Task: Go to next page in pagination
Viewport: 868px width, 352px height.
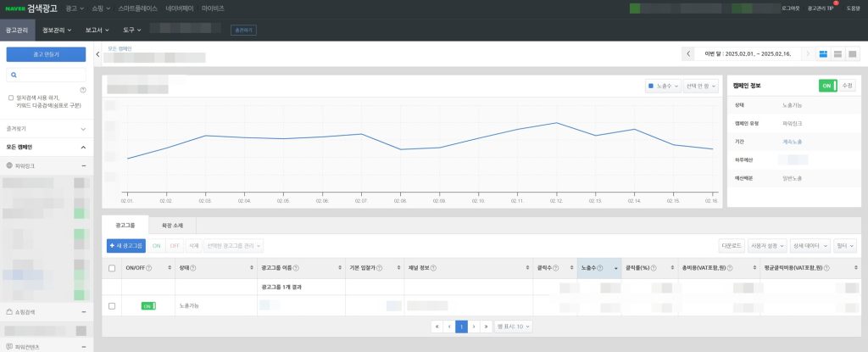Action: click(x=474, y=327)
